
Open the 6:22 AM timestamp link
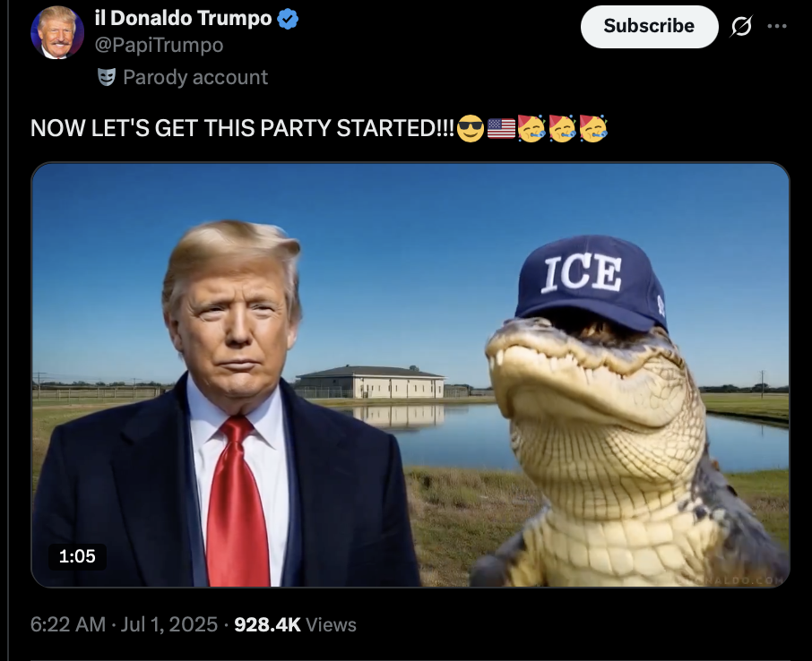pyautogui.click(x=68, y=624)
